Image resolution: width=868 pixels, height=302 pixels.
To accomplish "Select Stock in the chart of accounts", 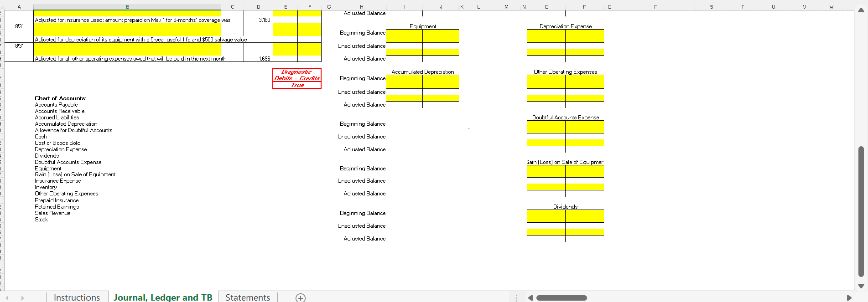I will [x=41, y=220].
